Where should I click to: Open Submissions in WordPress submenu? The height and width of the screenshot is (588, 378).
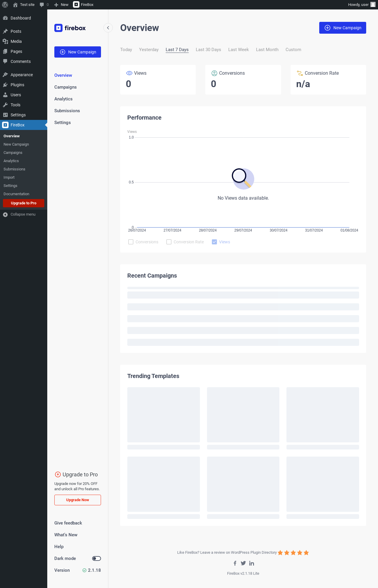(14, 169)
